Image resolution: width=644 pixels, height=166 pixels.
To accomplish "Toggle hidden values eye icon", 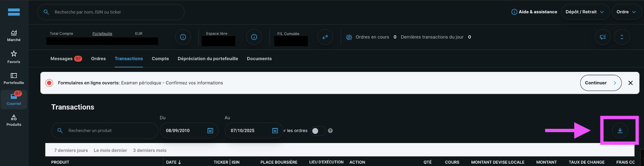I will (x=349, y=37).
